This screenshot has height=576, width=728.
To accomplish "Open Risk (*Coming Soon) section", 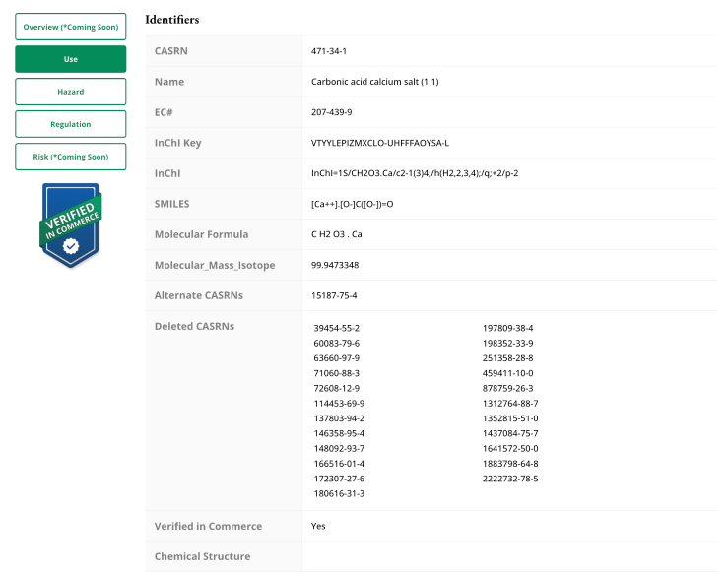I will point(71,157).
